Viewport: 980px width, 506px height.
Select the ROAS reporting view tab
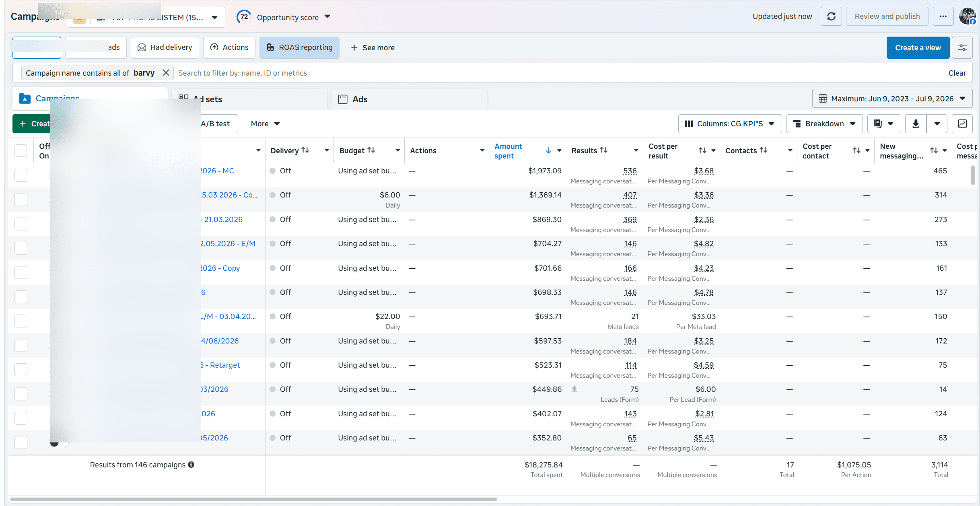click(299, 47)
